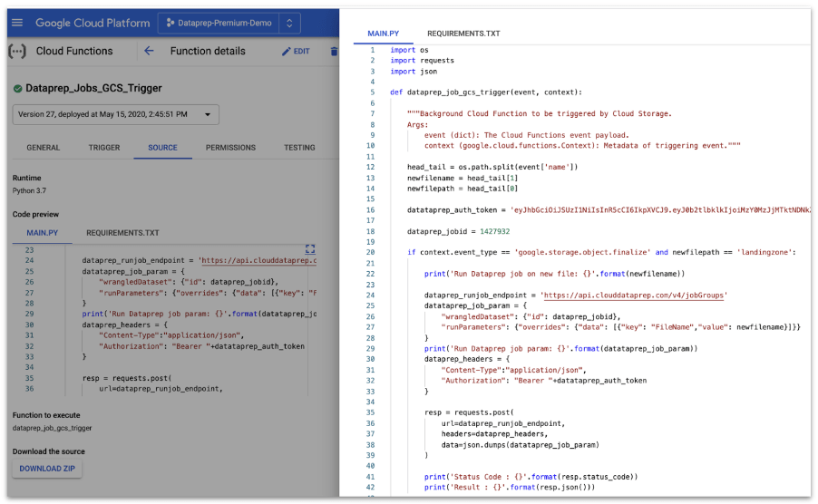
Task: Open the Dataprep-Premium-Demo project selector
Action: 229,23
